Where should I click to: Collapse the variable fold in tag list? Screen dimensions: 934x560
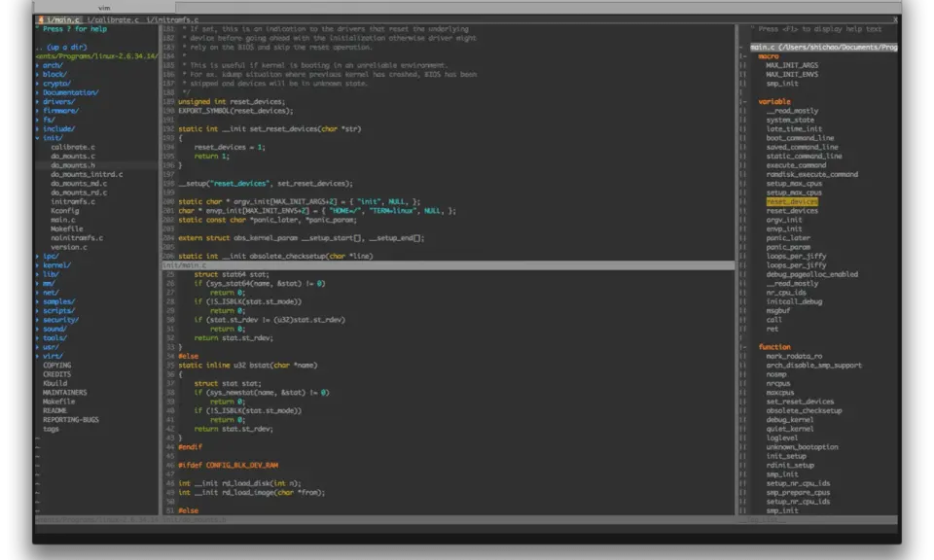coord(742,102)
